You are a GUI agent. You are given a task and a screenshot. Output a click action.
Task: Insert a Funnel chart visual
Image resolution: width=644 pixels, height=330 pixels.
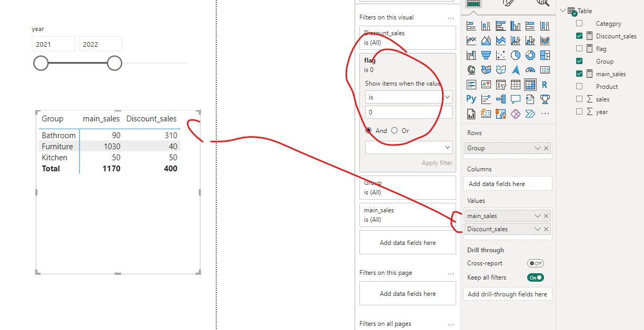[486, 55]
